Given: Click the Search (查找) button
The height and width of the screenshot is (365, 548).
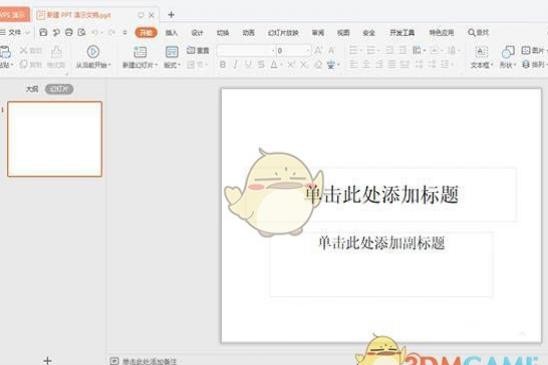Looking at the screenshot, I should (478, 33).
